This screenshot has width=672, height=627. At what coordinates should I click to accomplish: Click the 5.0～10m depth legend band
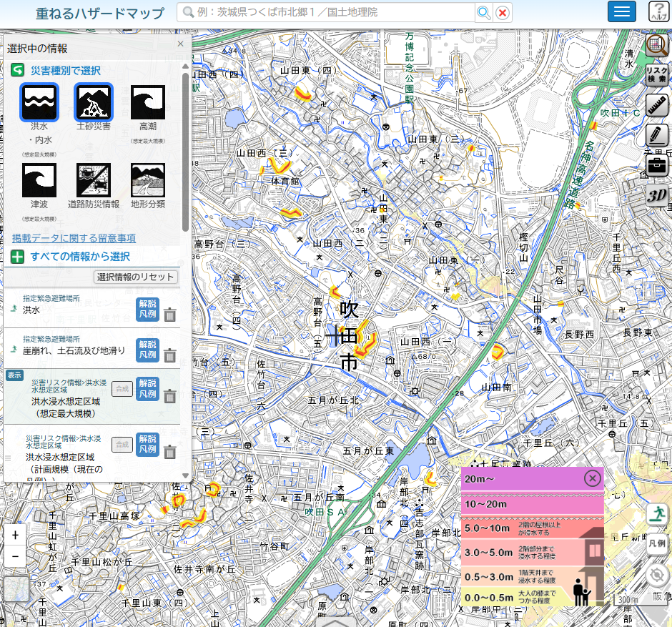click(533, 528)
